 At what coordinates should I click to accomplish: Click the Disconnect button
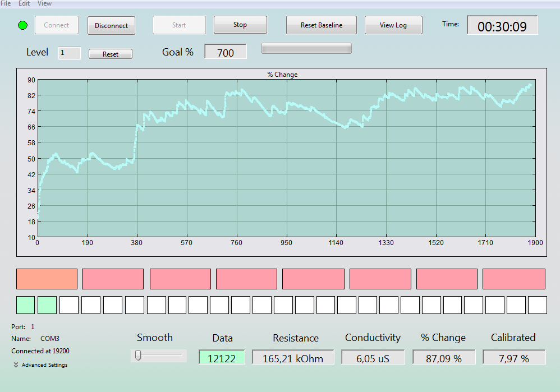pyautogui.click(x=111, y=25)
